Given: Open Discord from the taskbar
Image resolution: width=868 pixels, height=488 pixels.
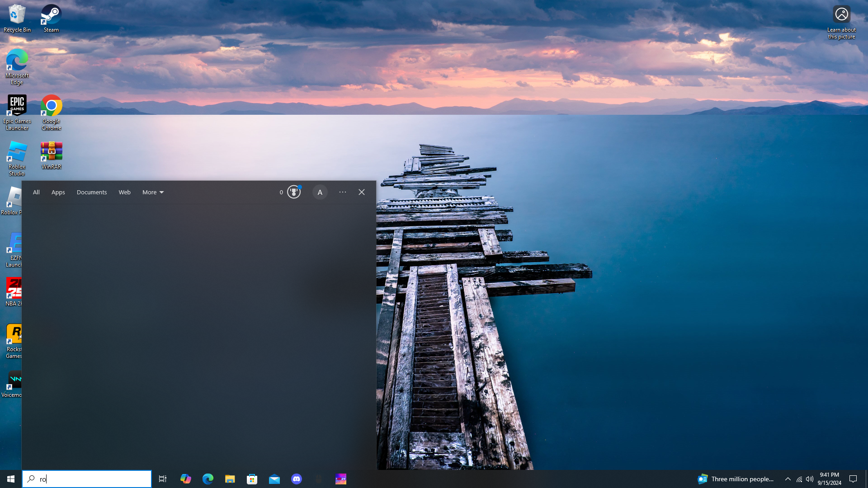Looking at the screenshot, I should 297,479.
